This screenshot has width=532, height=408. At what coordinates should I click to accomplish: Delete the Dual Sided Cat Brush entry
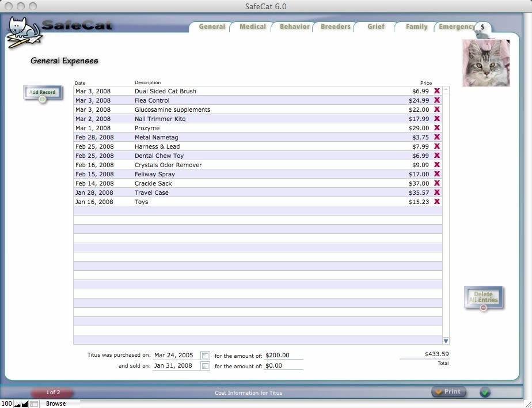437,91
